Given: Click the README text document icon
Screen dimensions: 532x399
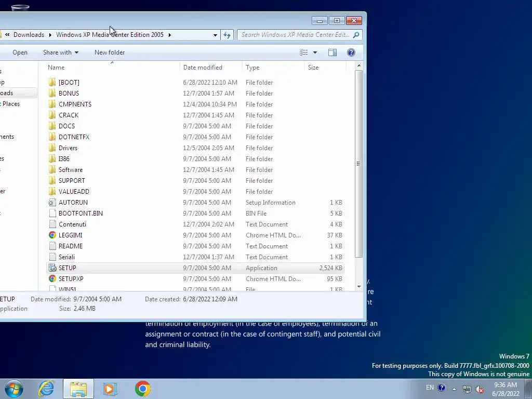Looking at the screenshot, I should tap(52, 246).
